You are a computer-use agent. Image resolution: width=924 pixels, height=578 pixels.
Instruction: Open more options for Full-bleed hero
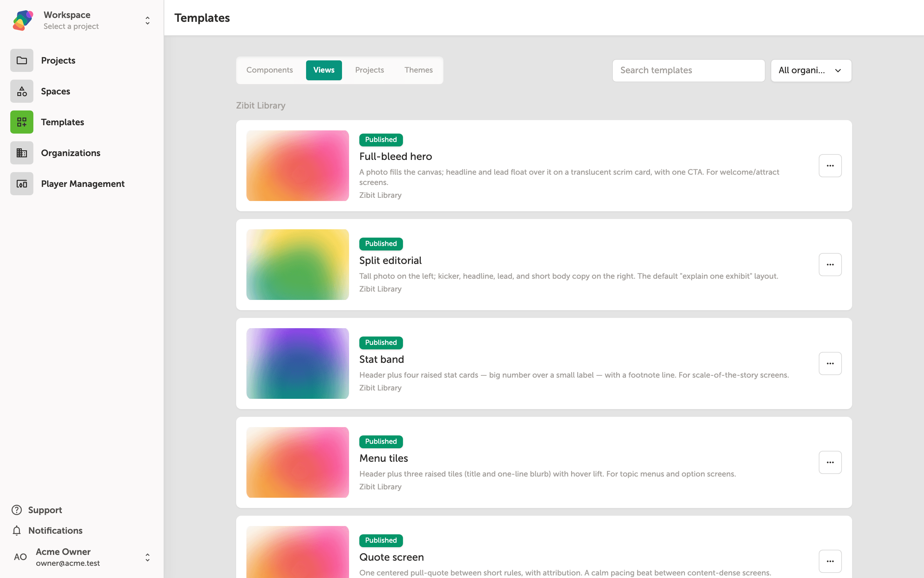(x=830, y=165)
